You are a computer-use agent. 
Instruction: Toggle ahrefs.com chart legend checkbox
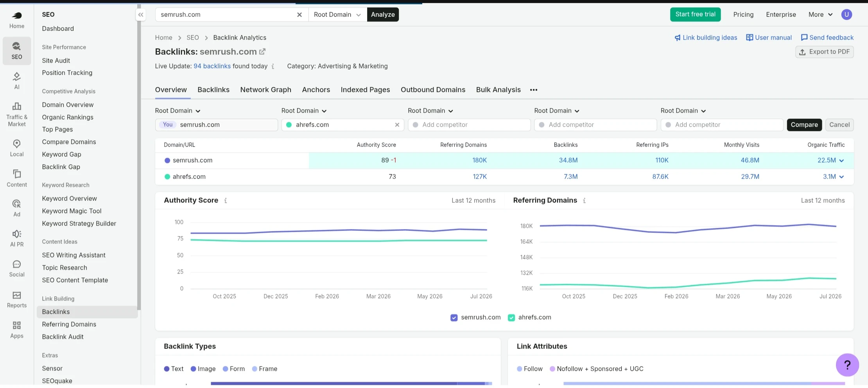pyautogui.click(x=511, y=318)
